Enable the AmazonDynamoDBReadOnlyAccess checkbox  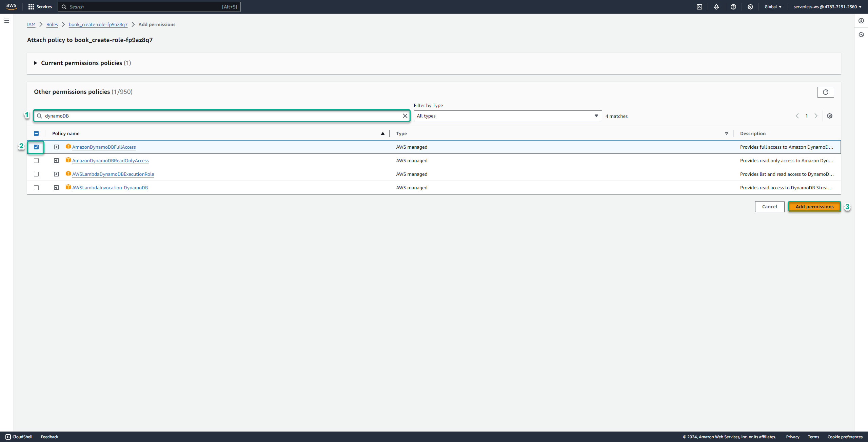(37, 160)
